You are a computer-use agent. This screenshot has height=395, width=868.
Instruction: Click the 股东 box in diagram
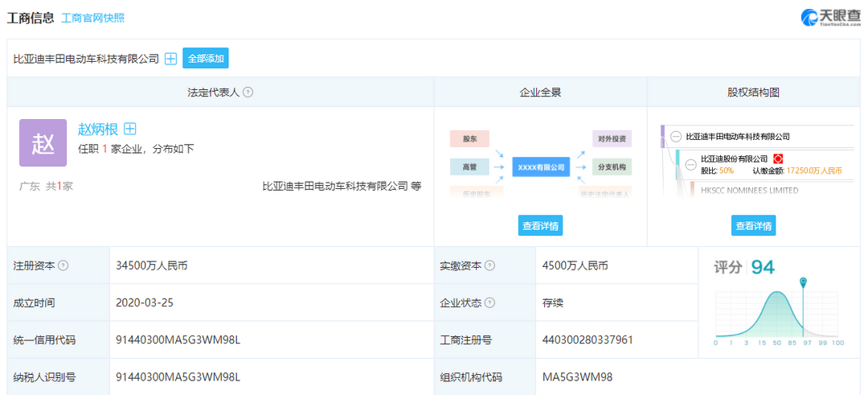[x=469, y=139]
